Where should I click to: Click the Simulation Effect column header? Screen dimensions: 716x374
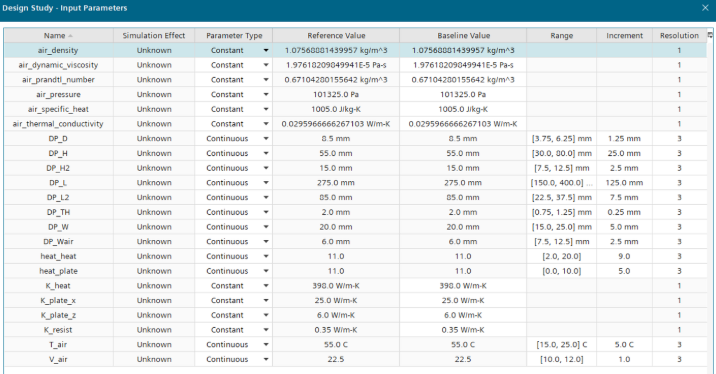pyautogui.click(x=154, y=36)
